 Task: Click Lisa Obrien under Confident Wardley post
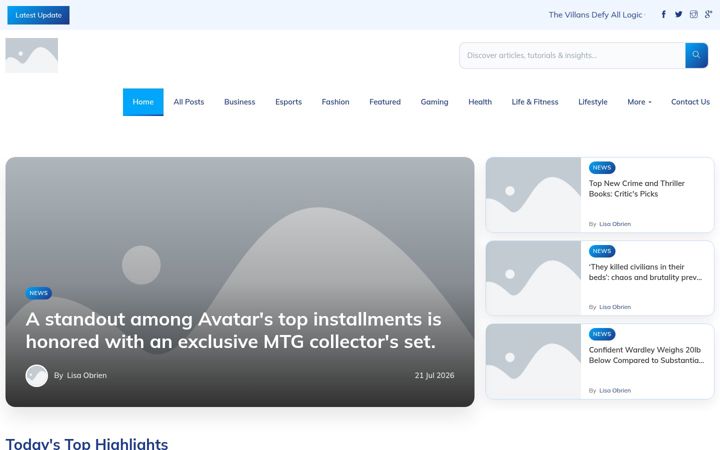coord(615,391)
